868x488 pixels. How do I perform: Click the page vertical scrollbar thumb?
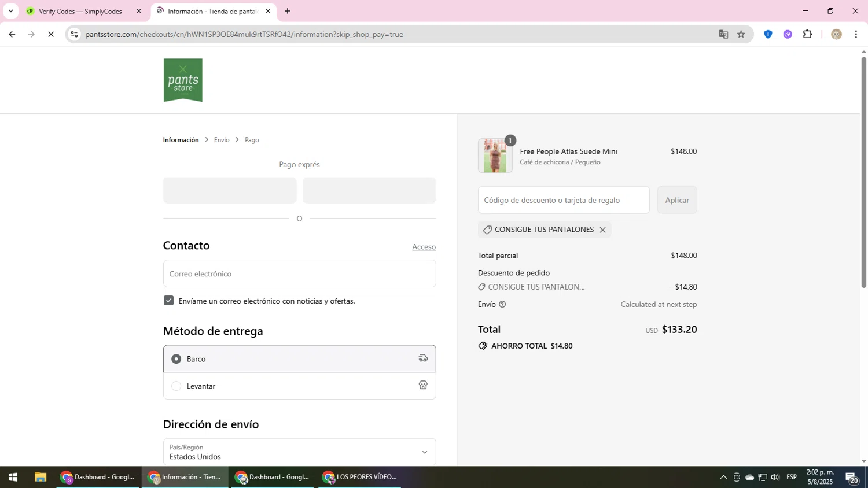click(863, 172)
